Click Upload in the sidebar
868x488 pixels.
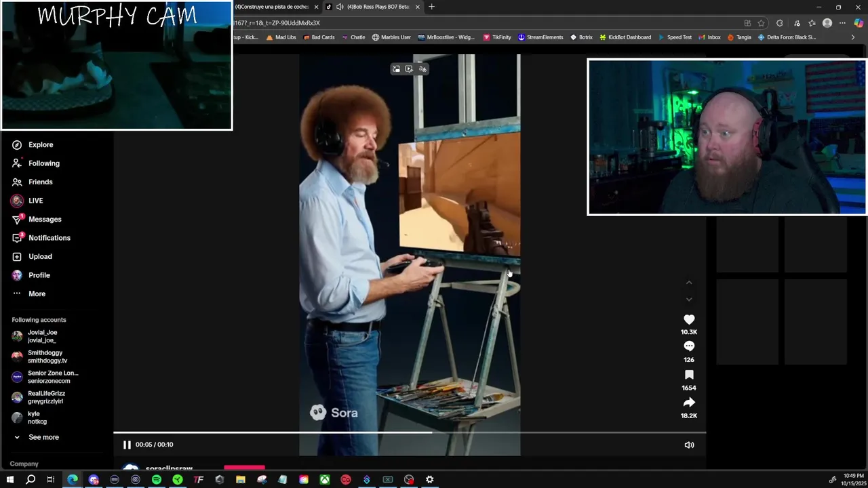click(32, 256)
